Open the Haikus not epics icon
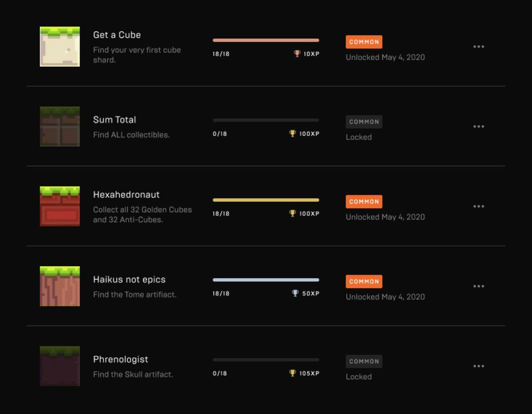Image resolution: width=532 pixels, height=414 pixels. tap(60, 286)
